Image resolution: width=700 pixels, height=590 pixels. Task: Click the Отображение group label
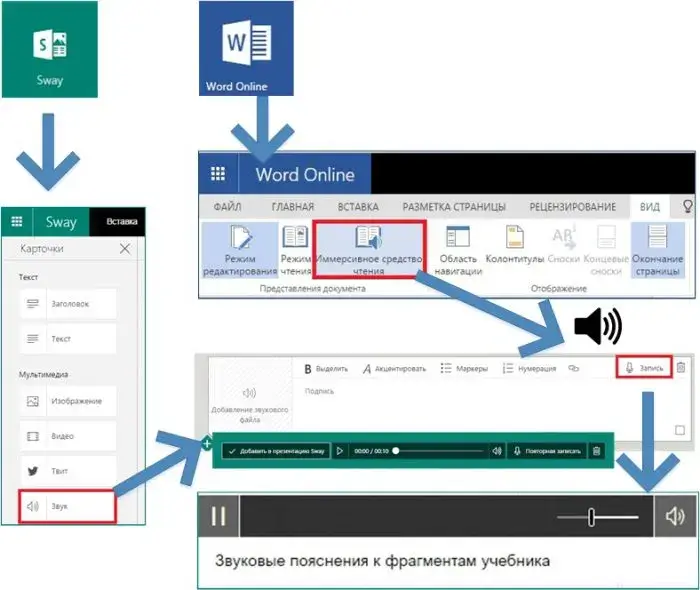(558, 289)
